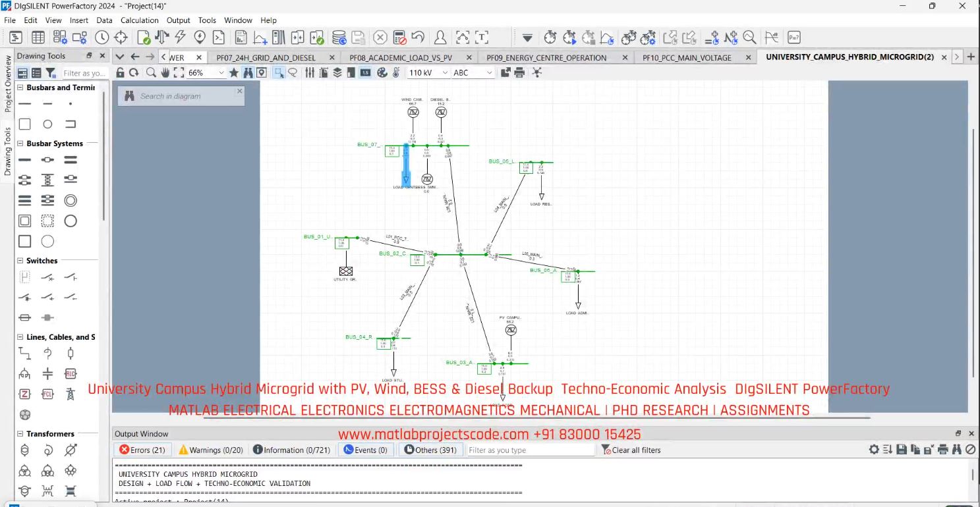Close the Search in diagram box
The image size is (980, 507).
(239, 91)
